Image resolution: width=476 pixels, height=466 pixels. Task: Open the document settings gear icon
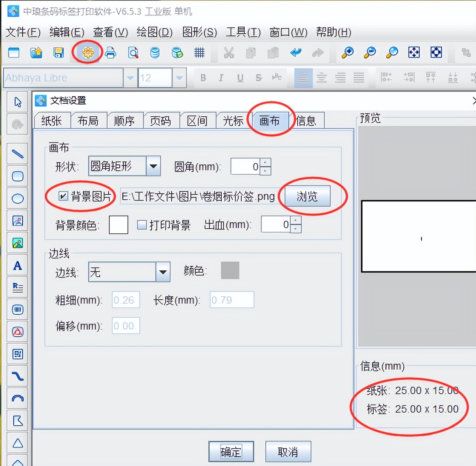coord(87,52)
